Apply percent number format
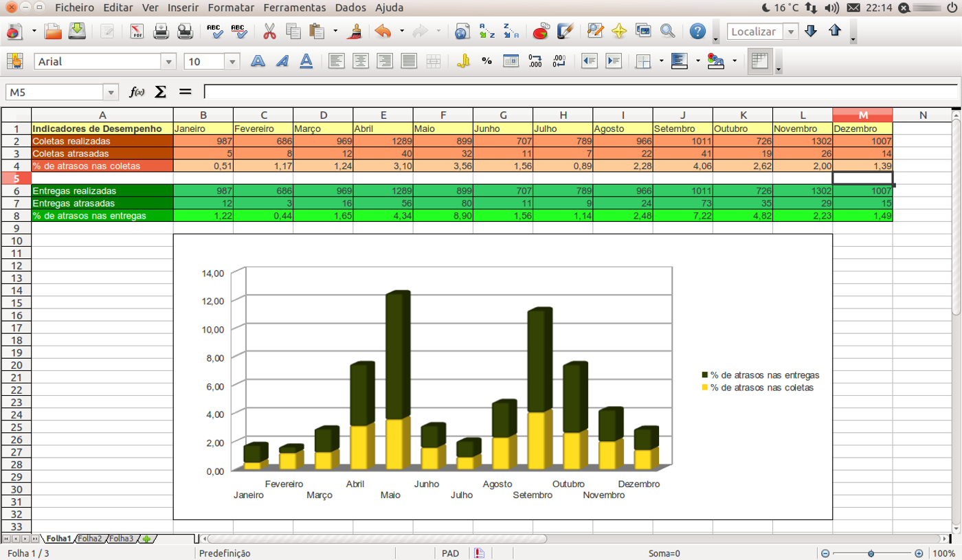The height and width of the screenshot is (560, 962). point(485,61)
